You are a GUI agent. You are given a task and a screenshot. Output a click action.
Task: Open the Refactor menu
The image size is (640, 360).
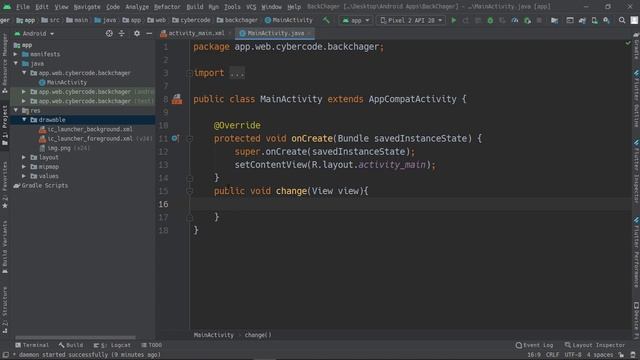click(167, 7)
